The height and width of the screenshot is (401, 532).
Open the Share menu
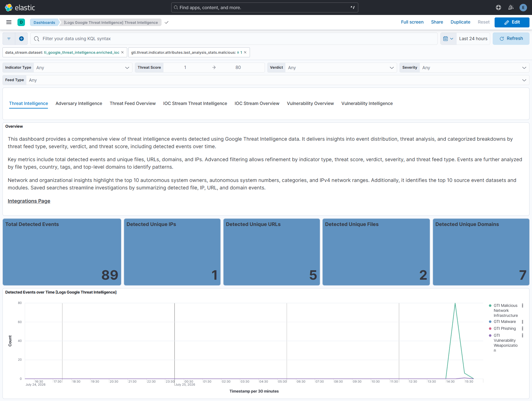437,22
